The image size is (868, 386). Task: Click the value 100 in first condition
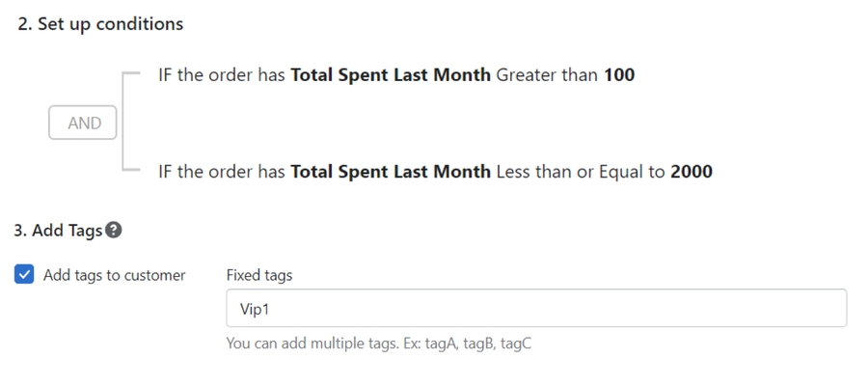coord(619,74)
